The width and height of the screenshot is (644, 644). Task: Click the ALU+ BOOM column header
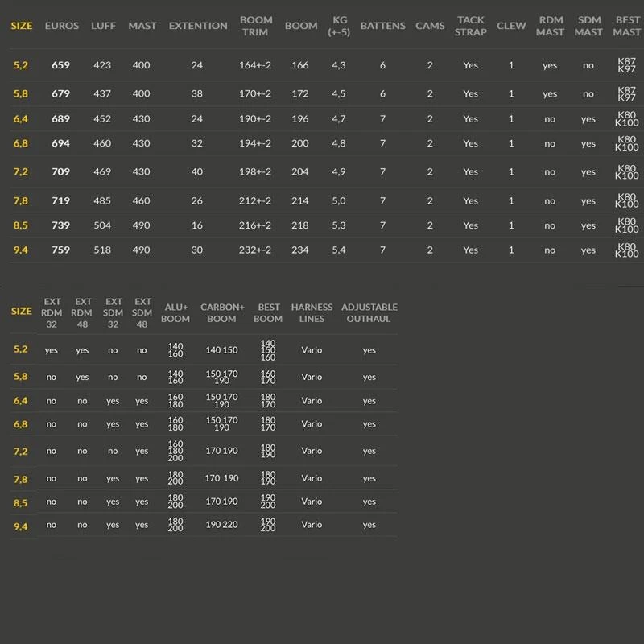coord(175,312)
